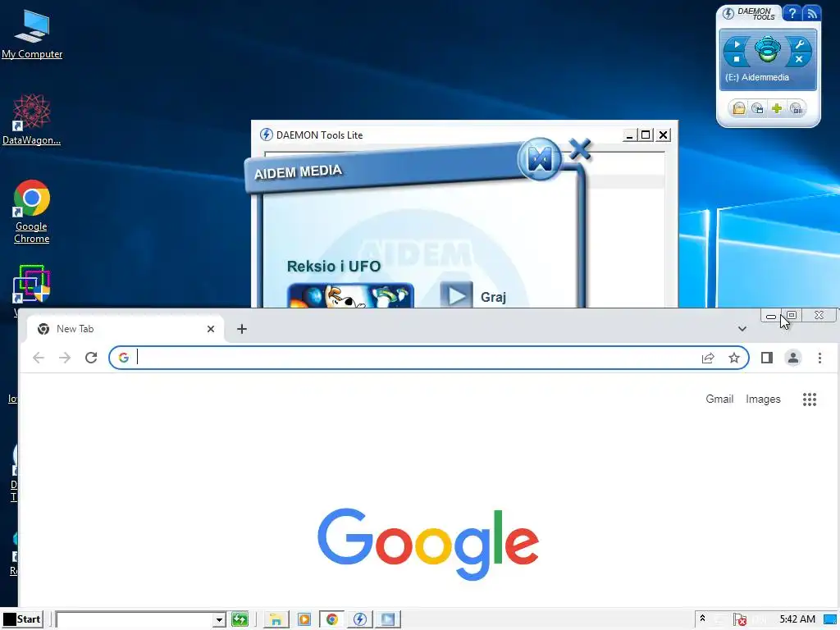
Task: Click the share page icon in address bar
Action: pyautogui.click(x=708, y=358)
